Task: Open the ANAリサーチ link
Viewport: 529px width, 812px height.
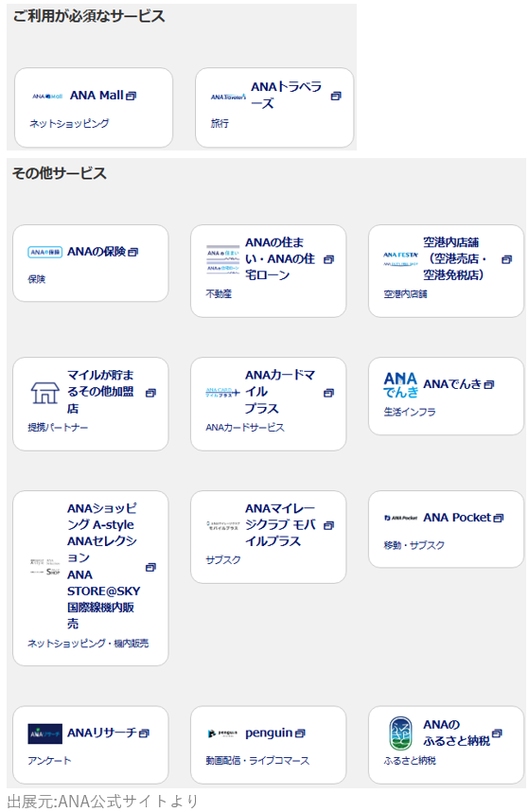Action: click(102, 733)
